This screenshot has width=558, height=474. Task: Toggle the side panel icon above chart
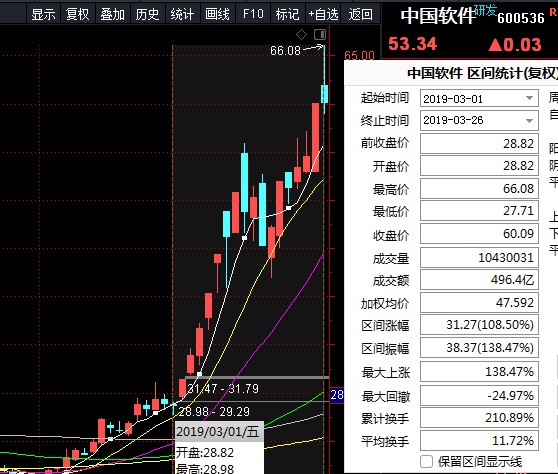(320, 35)
